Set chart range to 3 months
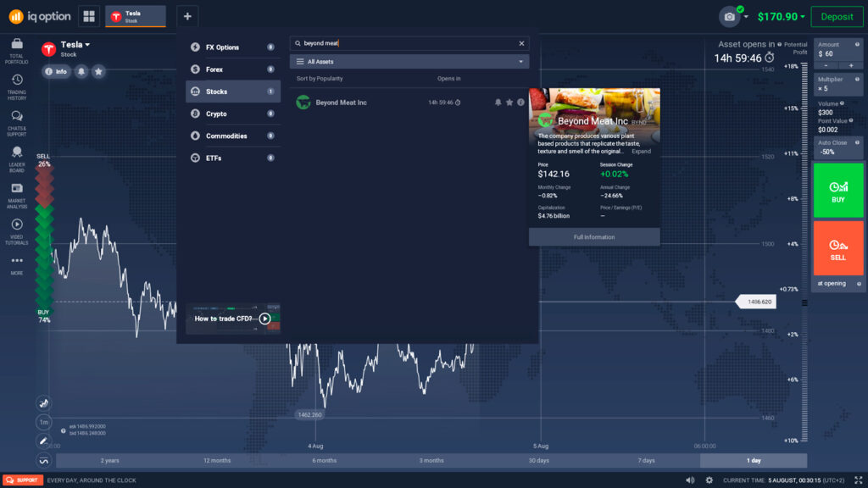 (431, 460)
